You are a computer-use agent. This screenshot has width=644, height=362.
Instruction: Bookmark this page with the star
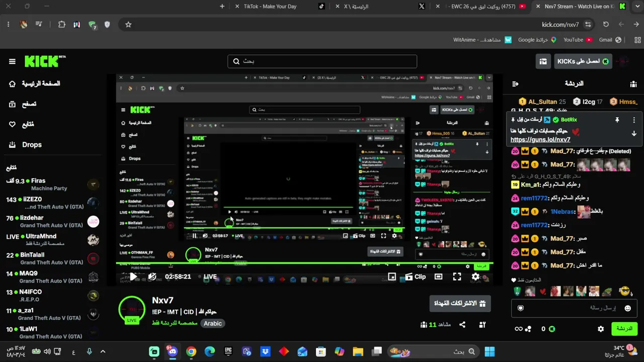pyautogui.click(x=128, y=24)
